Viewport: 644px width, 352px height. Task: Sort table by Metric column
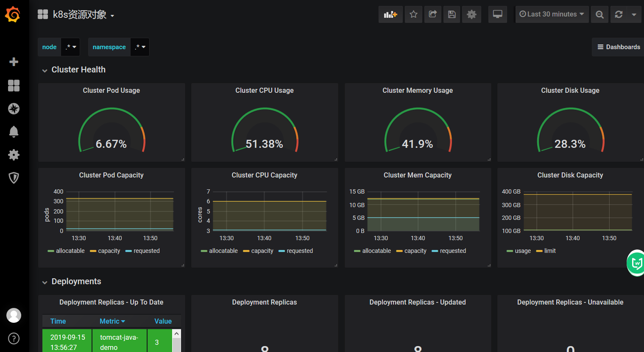pos(112,321)
